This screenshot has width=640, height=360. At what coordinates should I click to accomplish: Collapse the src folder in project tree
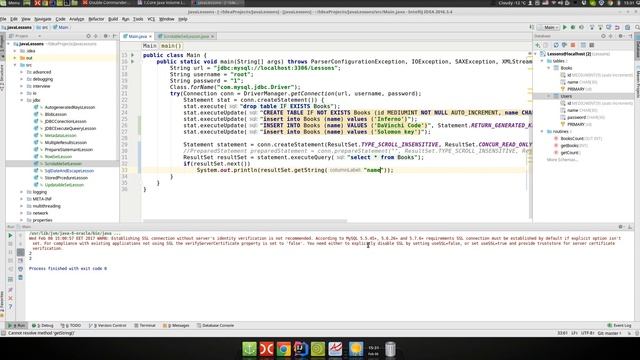[x=15, y=65]
